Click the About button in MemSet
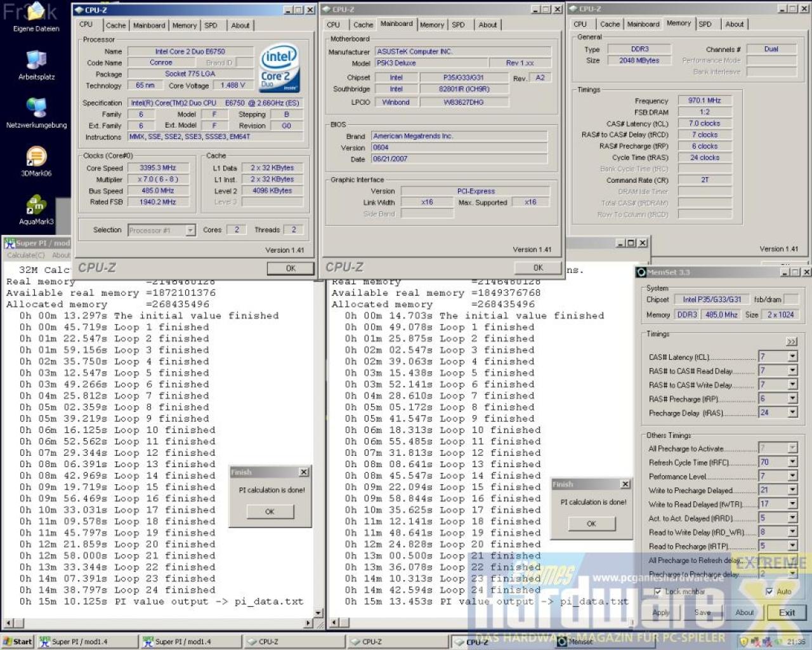 tap(745, 613)
